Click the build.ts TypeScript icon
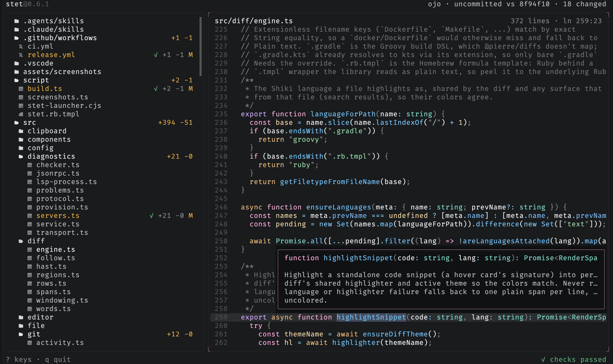Viewport: 613px width, 364px height. [21, 89]
